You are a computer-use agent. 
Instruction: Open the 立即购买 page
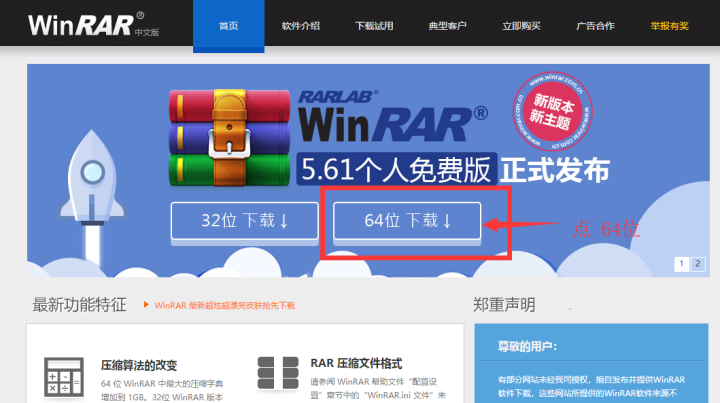pyautogui.click(x=521, y=26)
